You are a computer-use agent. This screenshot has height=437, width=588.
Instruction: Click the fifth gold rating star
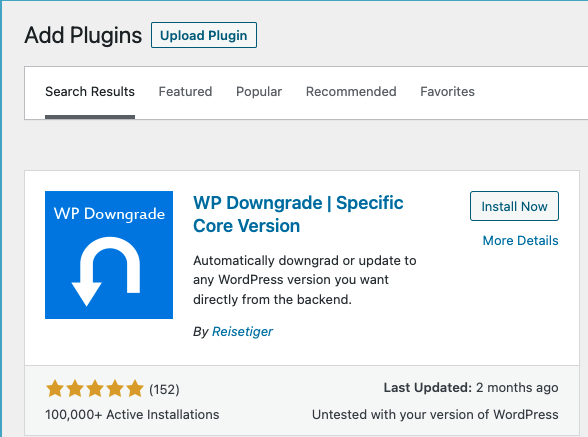[135, 389]
